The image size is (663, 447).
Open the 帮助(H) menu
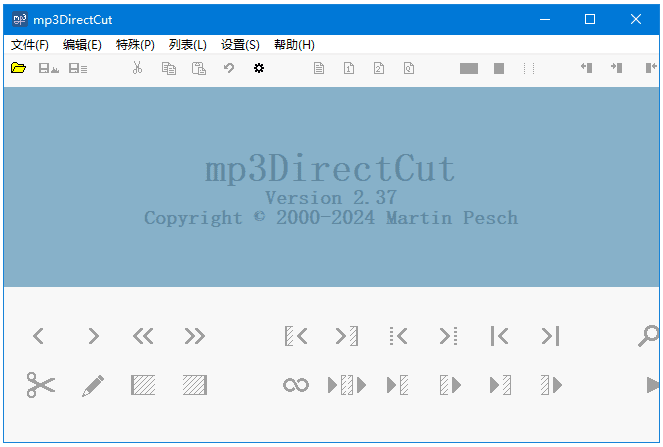(294, 45)
